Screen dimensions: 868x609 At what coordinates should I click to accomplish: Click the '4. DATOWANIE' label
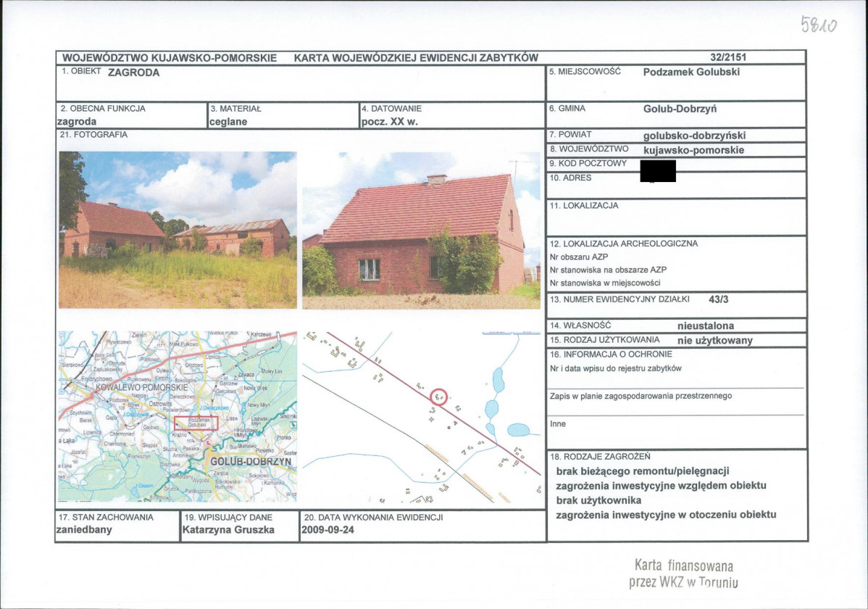(391, 109)
